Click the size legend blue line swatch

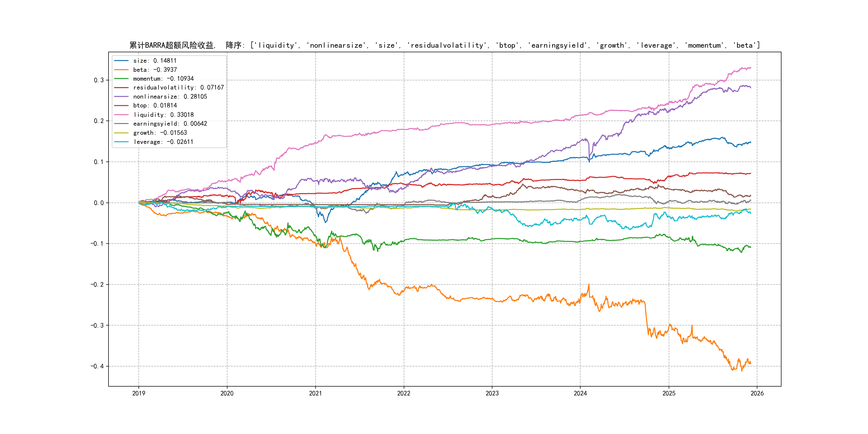point(121,61)
